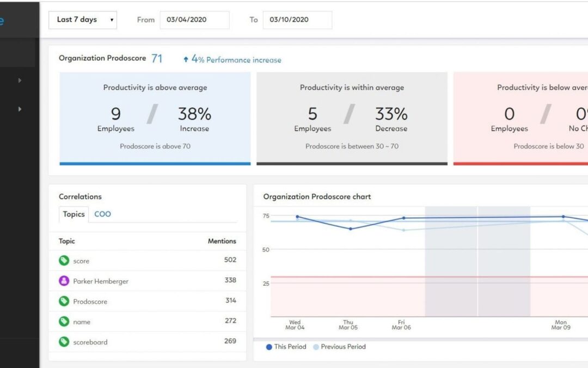
Task: Click the Thu Mar 05 chart data point
Action: pyautogui.click(x=350, y=228)
